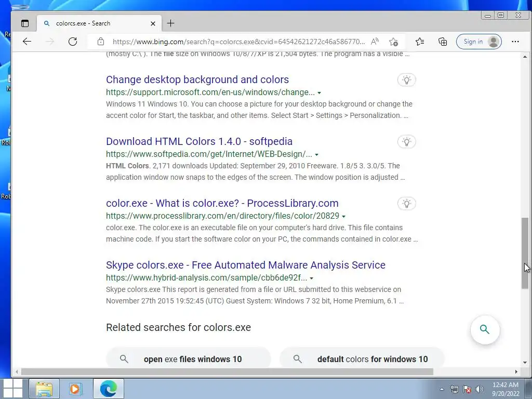Show hidden system tray icons
Viewport: 532px width, 399px height.
tap(442, 389)
